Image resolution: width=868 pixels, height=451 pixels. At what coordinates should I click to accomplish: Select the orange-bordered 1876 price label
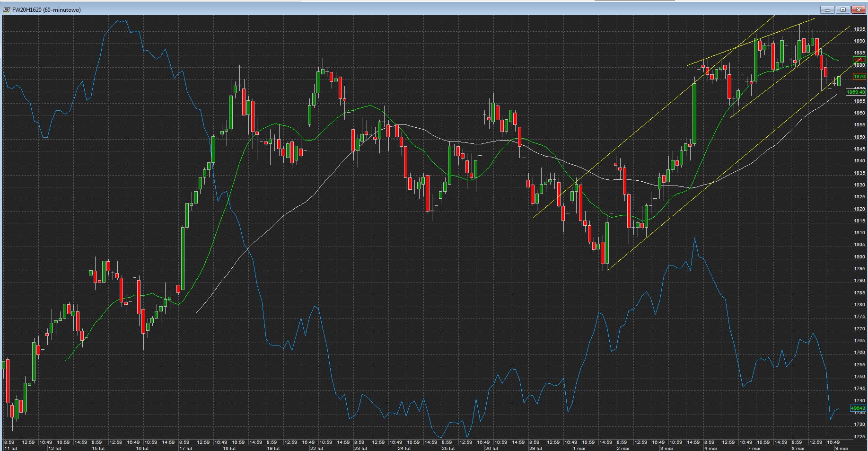859,77
